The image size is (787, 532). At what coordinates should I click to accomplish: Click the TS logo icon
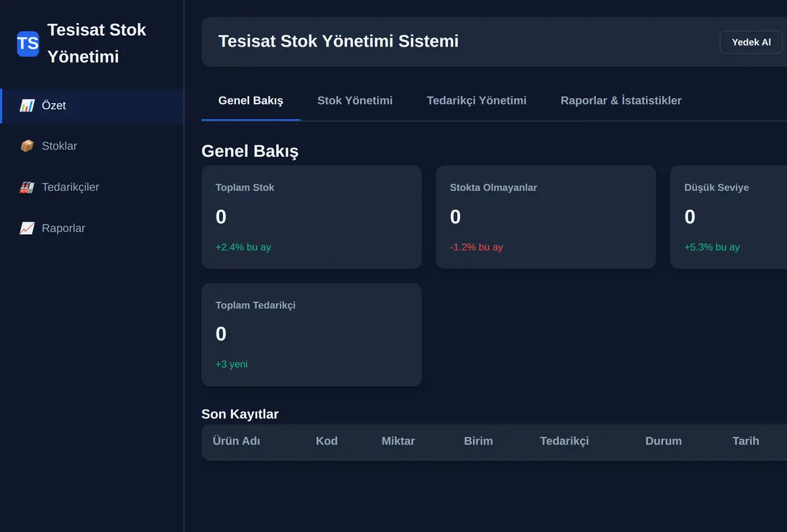[28, 44]
